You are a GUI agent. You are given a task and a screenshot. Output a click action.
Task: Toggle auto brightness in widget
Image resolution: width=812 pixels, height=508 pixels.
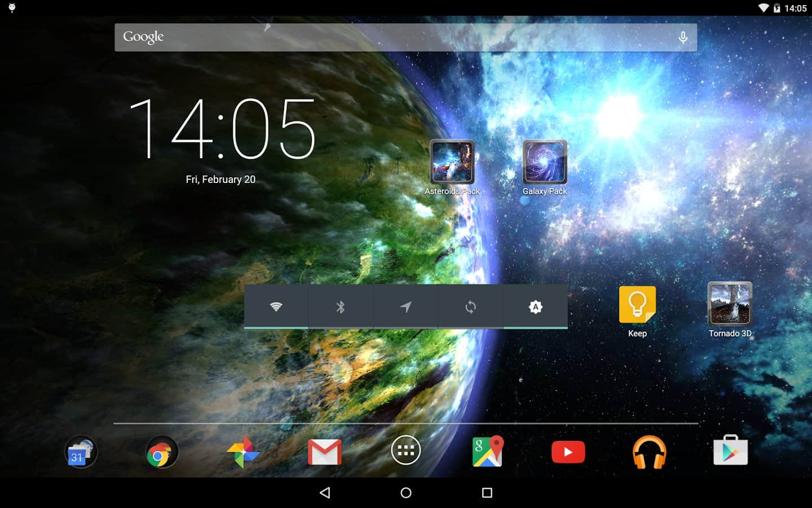(x=535, y=306)
